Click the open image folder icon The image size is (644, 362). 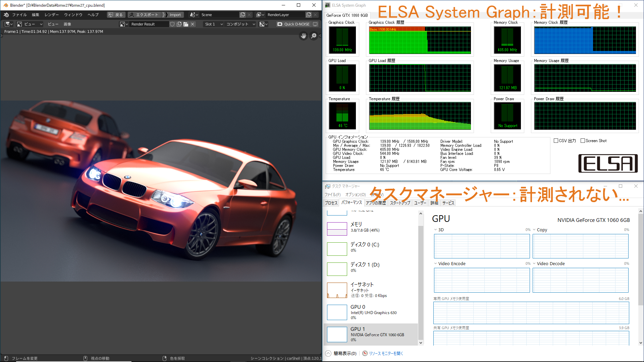tap(185, 24)
